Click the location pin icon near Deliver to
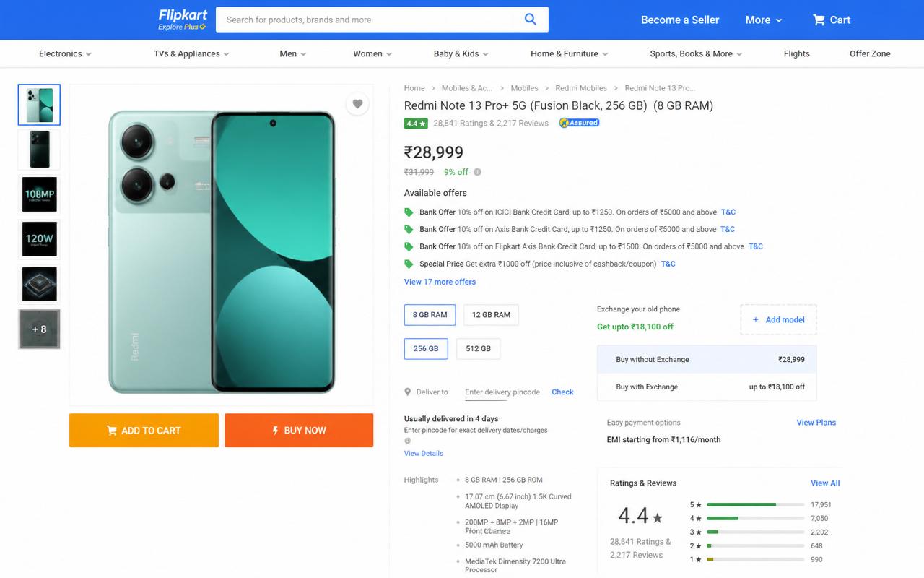This screenshot has height=578, width=924. point(408,392)
